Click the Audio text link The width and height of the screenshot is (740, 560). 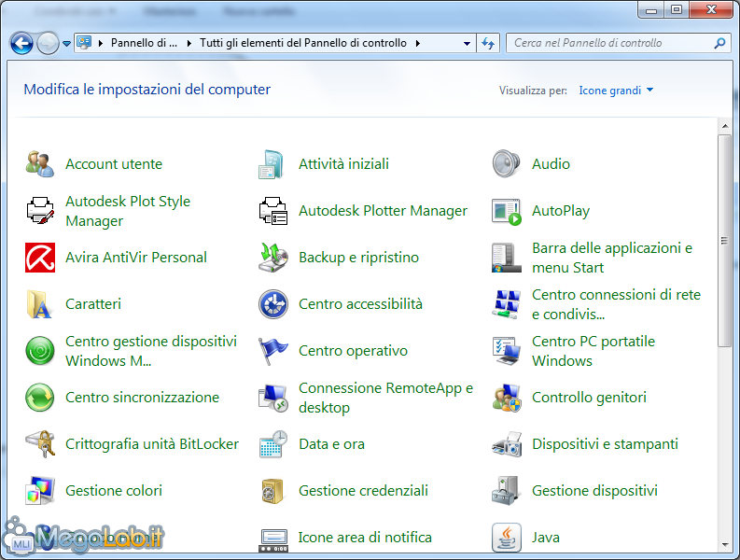click(551, 164)
